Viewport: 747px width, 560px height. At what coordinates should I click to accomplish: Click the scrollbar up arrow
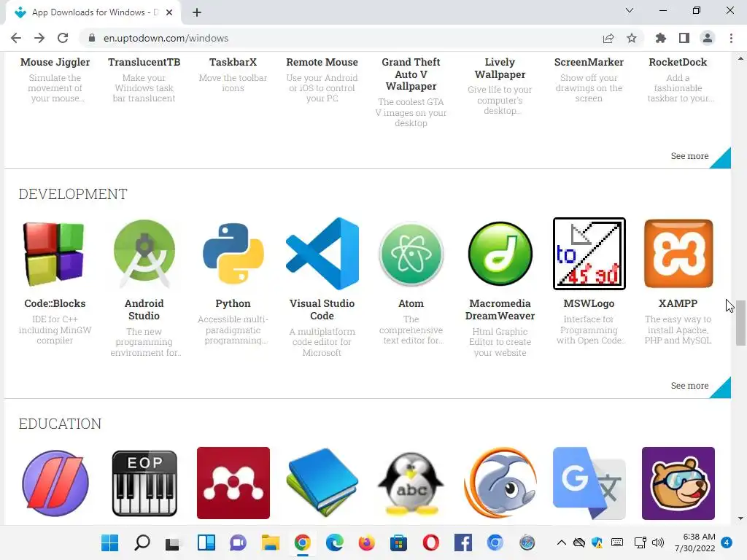pos(740,58)
